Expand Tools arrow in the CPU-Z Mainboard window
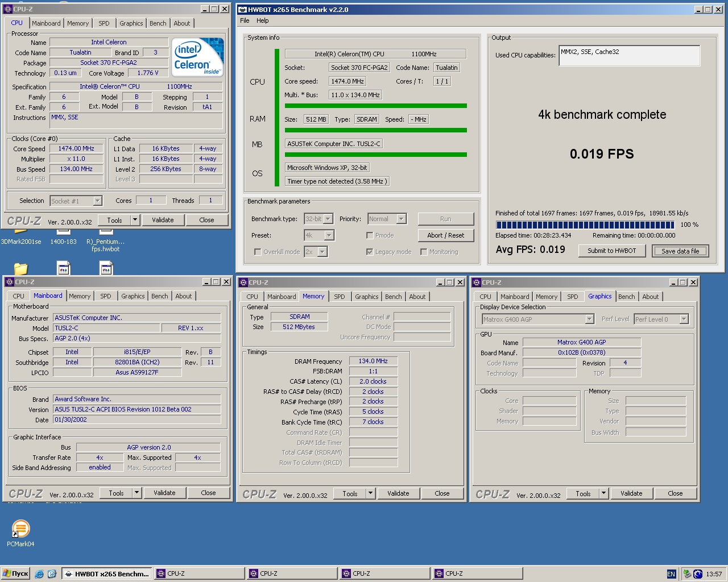Image resolution: width=728 pixels, height=582 pixels. click(x=136, y=493)
